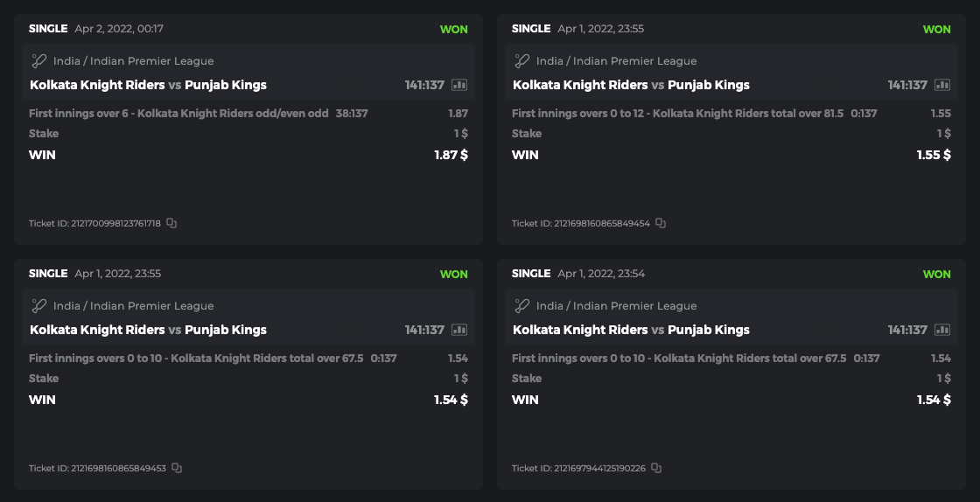Viewport: 980px width, 502px height.
Task: Click cricket icon on overs 0 to 12 bet
Action: 521,61
